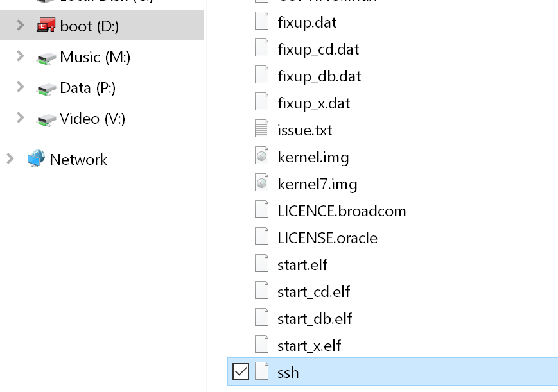Expand the Network tree node
The width and height of the screenshot is (558, 392).
(10, 158)
